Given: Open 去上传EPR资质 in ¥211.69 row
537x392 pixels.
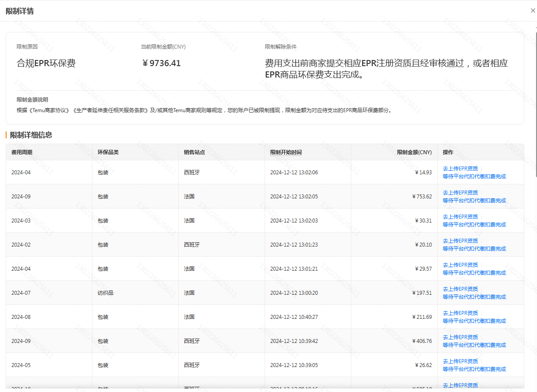Looking at the screenshot, I should [x=460, y=313].
